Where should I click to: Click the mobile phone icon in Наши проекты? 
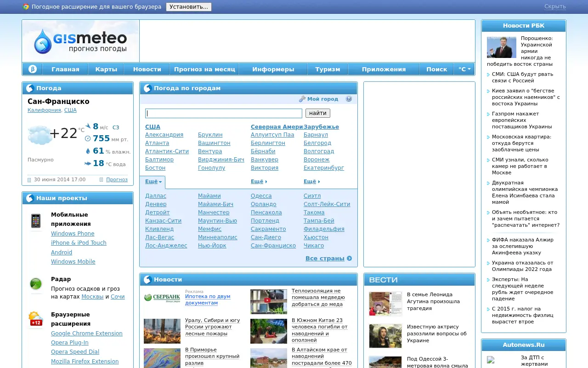(36, 221)
